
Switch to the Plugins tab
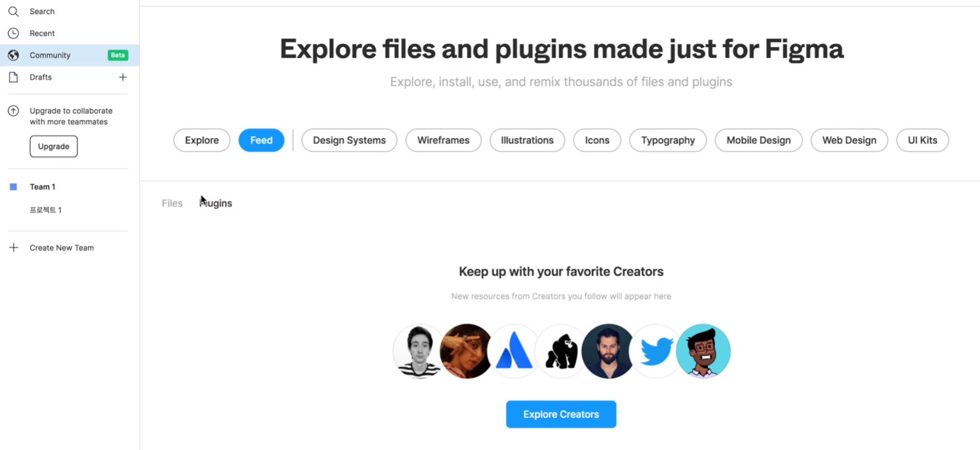click(x=215, y=203)
